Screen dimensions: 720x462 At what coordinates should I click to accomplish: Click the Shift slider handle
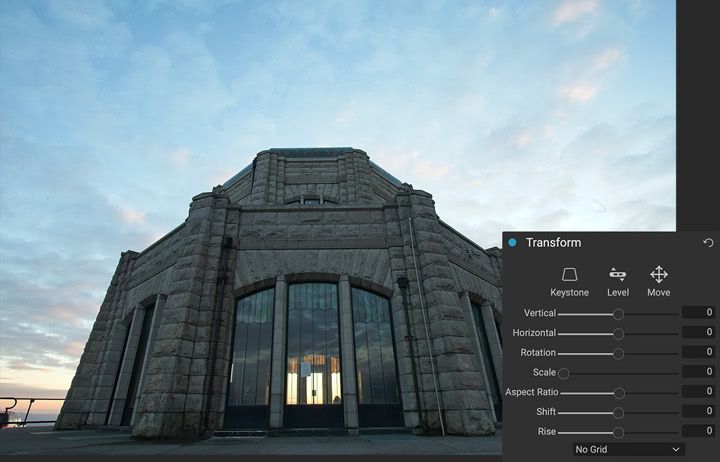(619, 413)
